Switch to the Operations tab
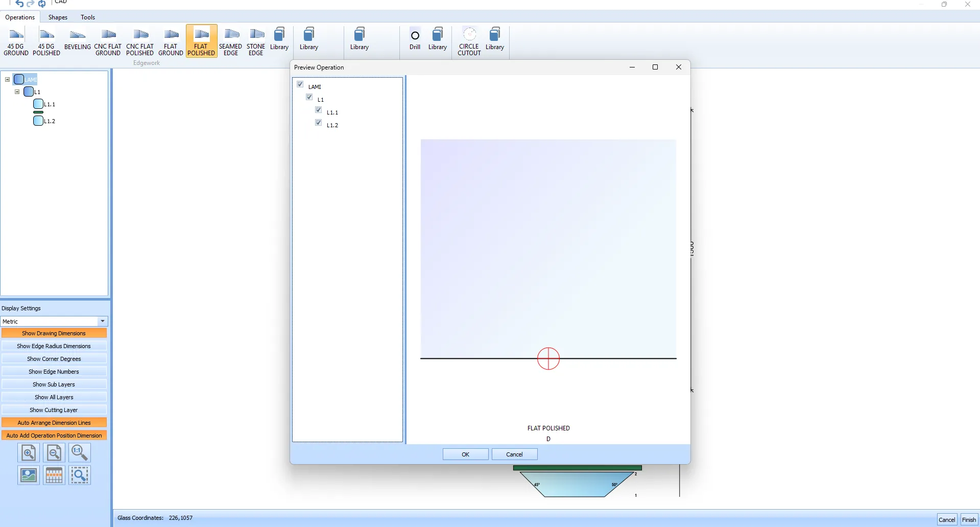 point(20,17)
